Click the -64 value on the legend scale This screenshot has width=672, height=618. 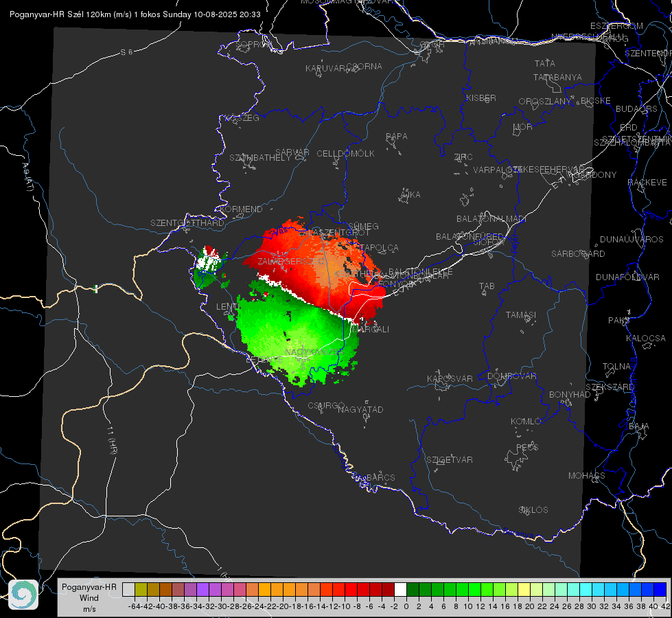[134, 606]
